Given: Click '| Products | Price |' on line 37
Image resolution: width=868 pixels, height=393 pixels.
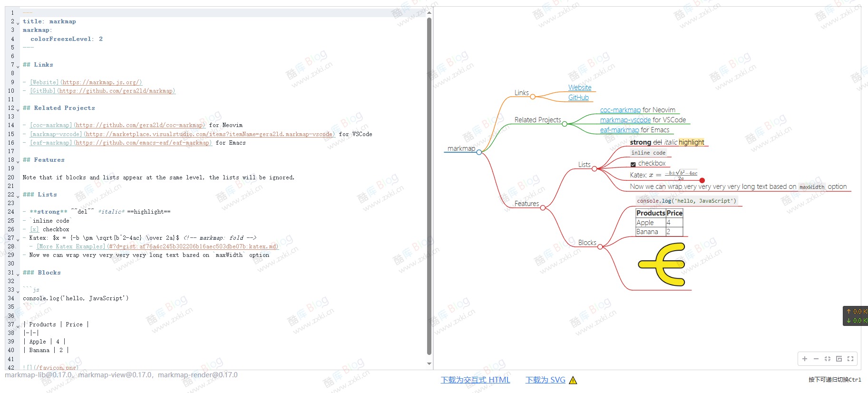Looking at the screenshot, I should pos(56,324).
